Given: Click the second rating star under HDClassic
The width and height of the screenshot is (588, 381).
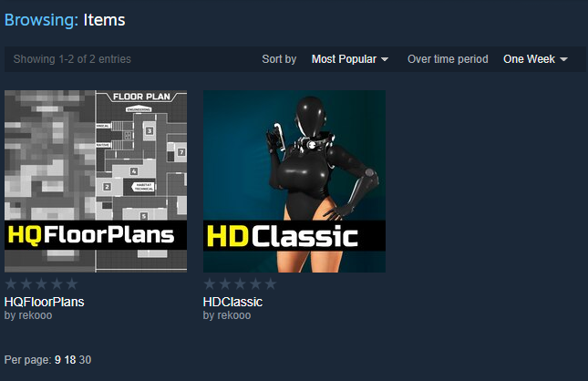Looking at the screenshot, I should tap(225, 283).
